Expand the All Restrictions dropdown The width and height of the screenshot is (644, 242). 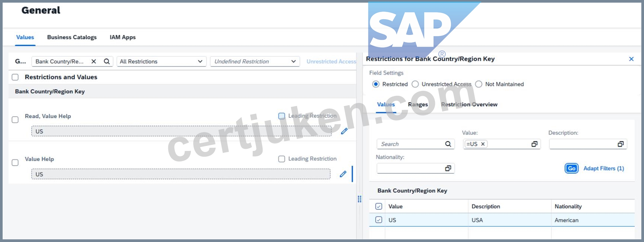pos(162,61)
